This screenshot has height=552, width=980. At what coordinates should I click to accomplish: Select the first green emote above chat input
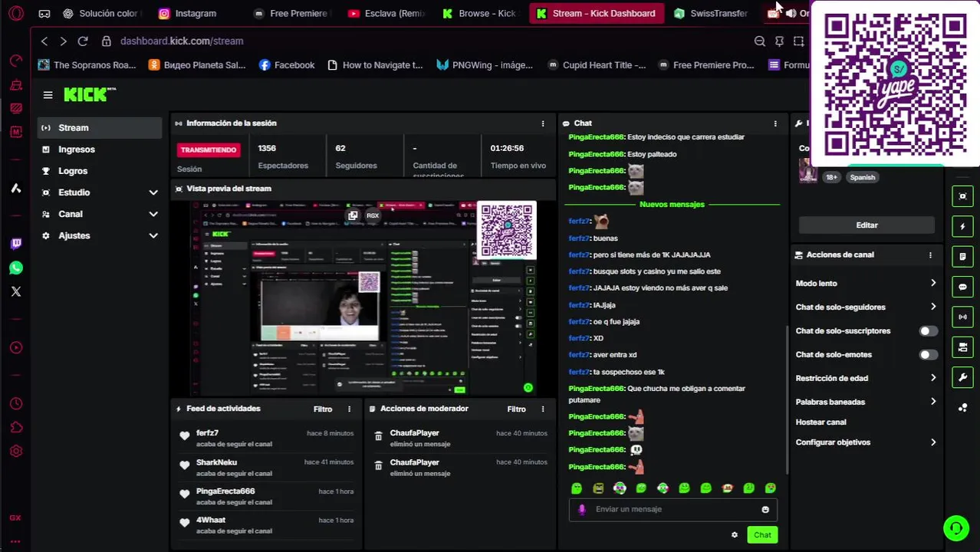pyautogui.click(x=577, y=488)
